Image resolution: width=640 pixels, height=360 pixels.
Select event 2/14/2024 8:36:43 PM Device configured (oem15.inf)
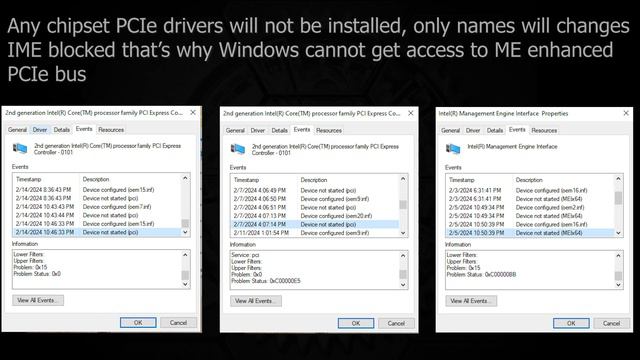(x=97, y=190)
